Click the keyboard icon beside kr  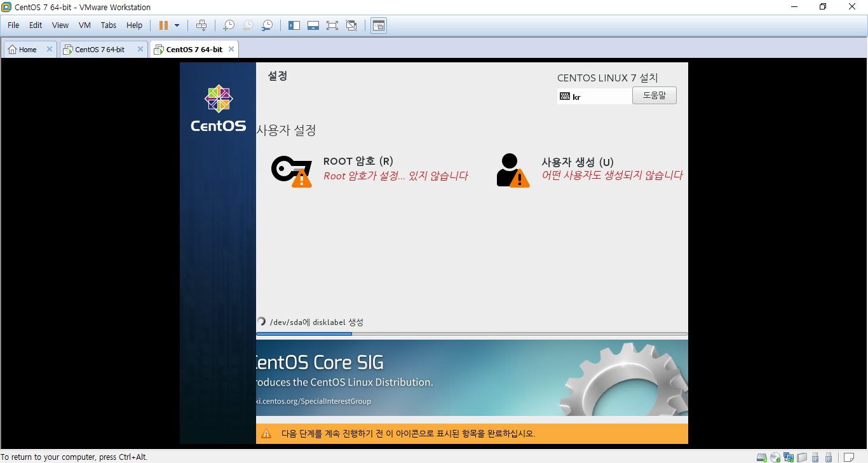565,97
